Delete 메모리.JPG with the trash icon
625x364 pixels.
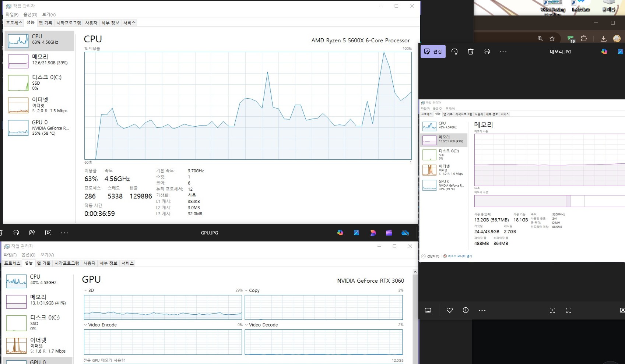point(470,52)
